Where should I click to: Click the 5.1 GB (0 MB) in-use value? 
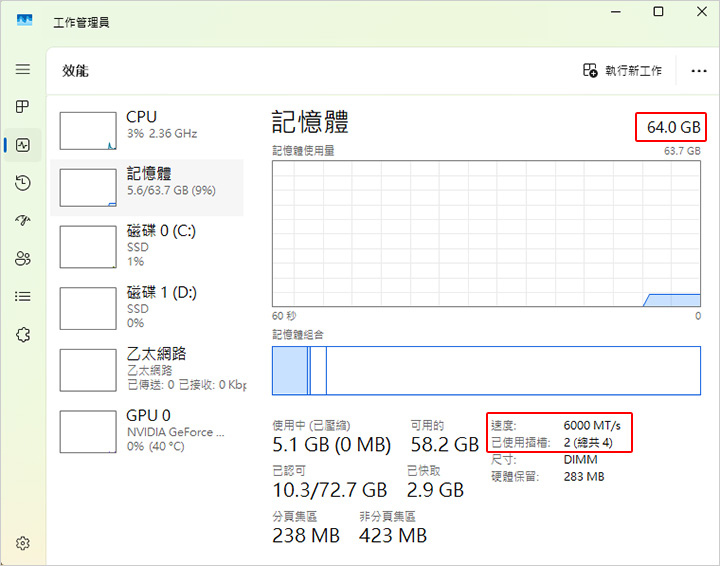click(x=332, y=444)
